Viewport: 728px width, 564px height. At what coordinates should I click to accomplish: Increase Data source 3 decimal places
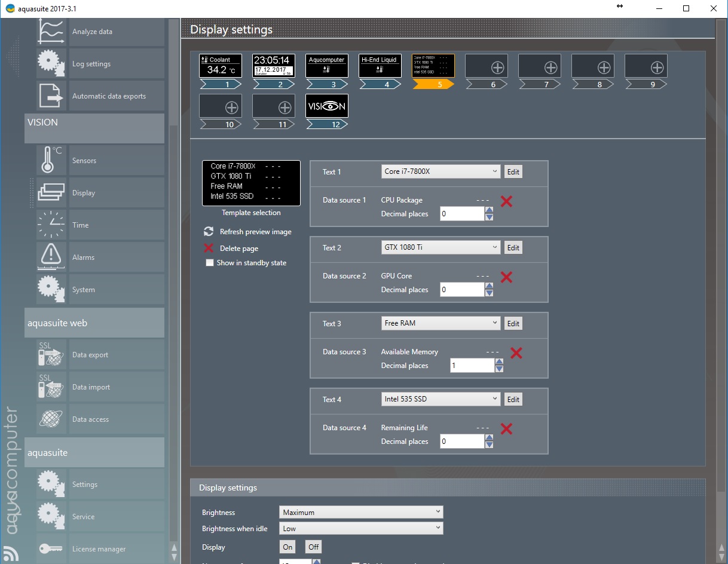point(499,361)
